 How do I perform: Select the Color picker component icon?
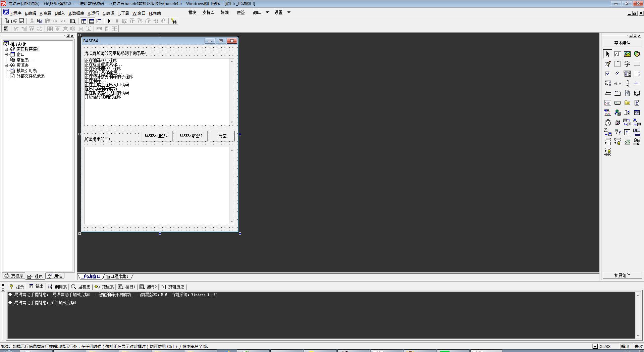click(608, 113)
